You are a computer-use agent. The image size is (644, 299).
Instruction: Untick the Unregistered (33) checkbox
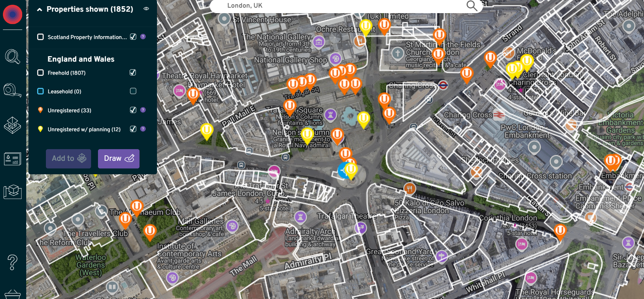pyautogui.click(x=133, y=110)
